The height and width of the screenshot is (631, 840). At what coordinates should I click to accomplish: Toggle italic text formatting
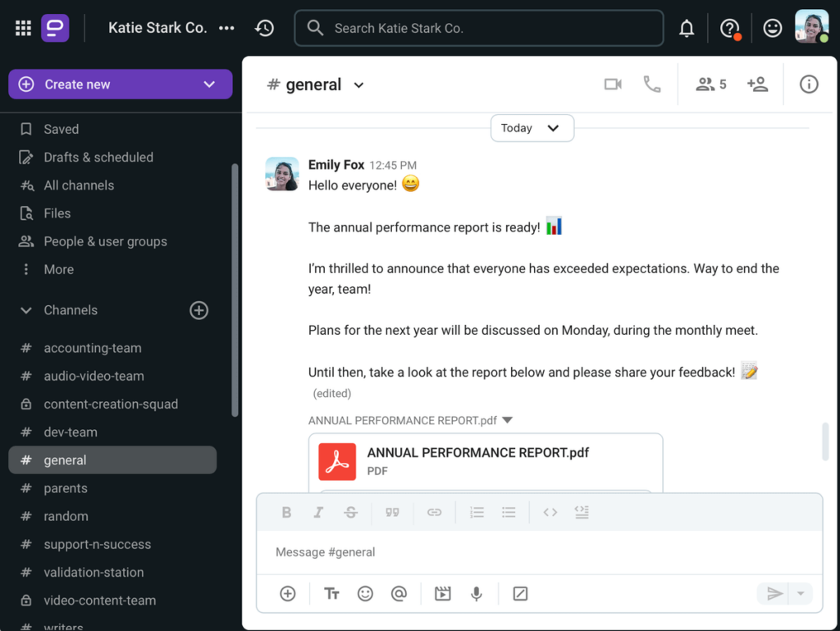click(318, 513)
